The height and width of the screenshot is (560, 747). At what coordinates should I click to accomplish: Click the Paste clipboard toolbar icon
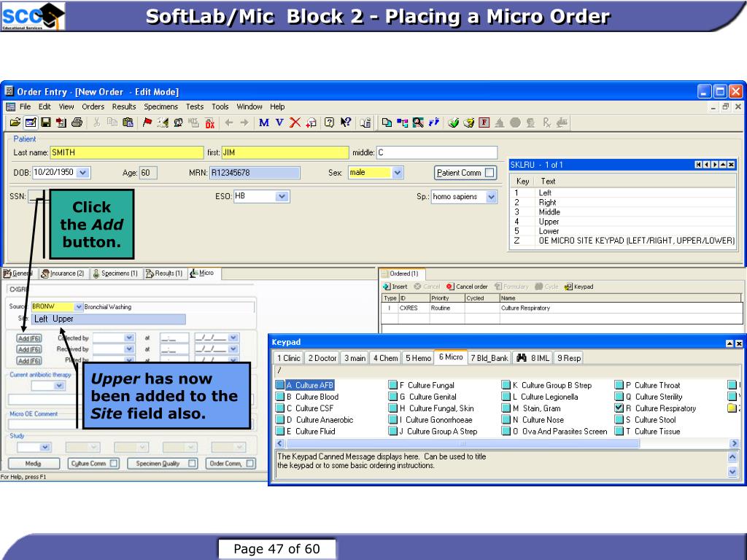[x=128, y=122]
